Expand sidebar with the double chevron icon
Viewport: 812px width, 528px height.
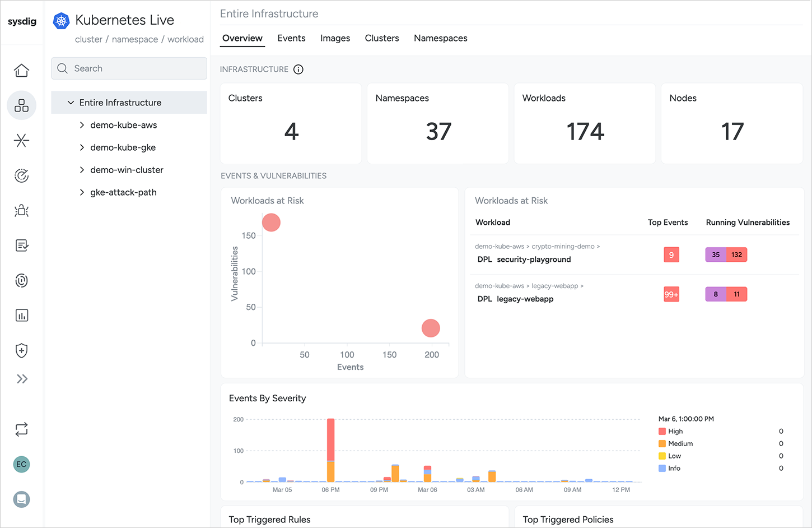click(x=22, y=379)
